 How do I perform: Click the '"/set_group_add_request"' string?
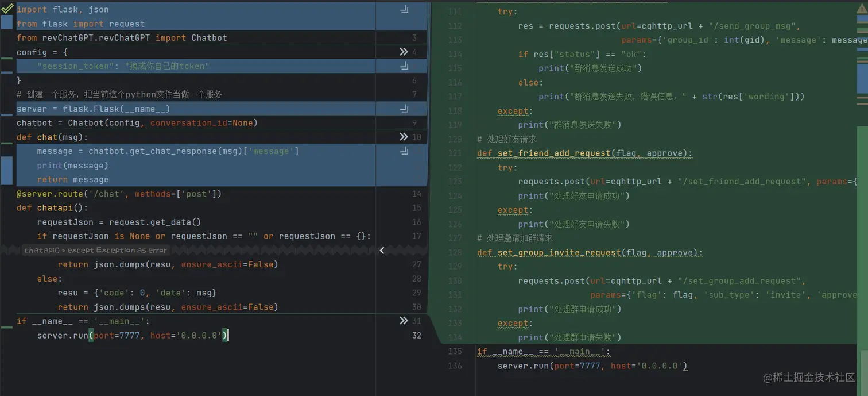[739, 281]
